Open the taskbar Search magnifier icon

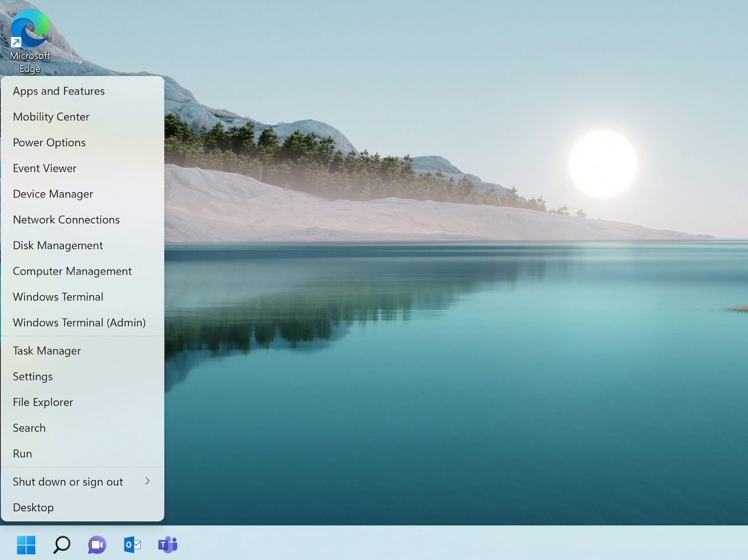pos(62,544)
